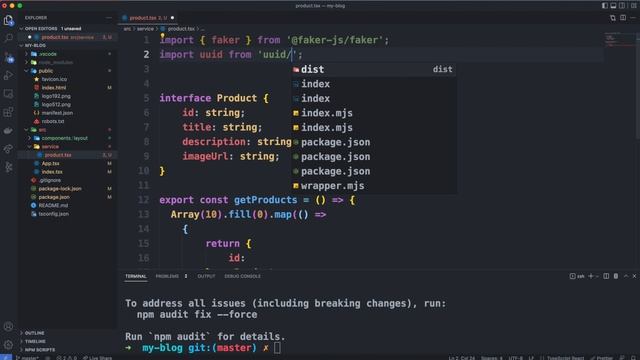This screenshot has width=640, height=360.
Task: Open the Explorer view in activity bar
Action: click(8, 20)
